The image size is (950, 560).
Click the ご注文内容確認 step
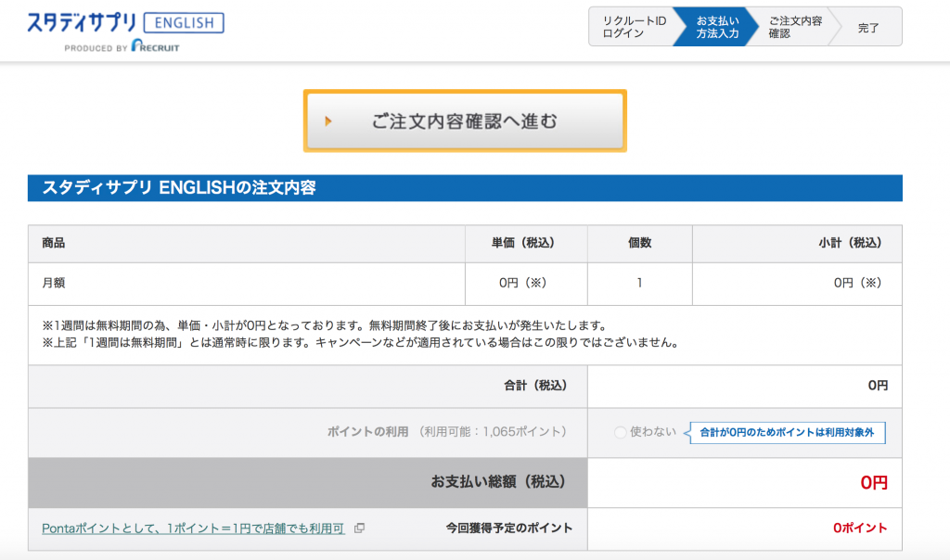(795, 27)
